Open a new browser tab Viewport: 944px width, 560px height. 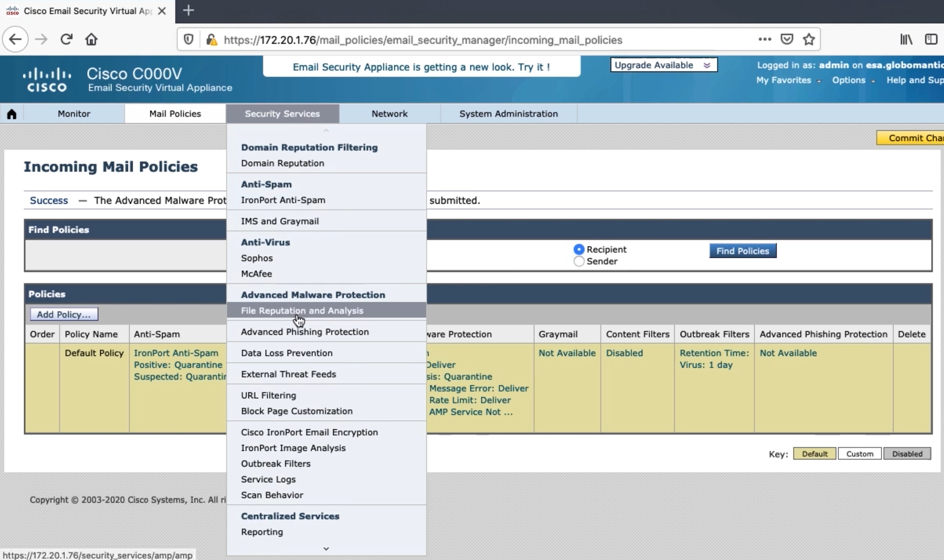click(x=188, y=11)
